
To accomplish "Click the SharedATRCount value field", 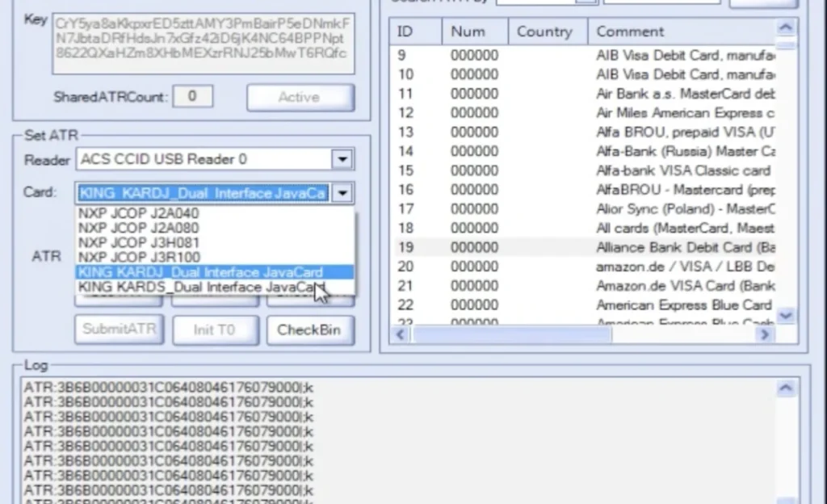I will (x=192, y=96).
